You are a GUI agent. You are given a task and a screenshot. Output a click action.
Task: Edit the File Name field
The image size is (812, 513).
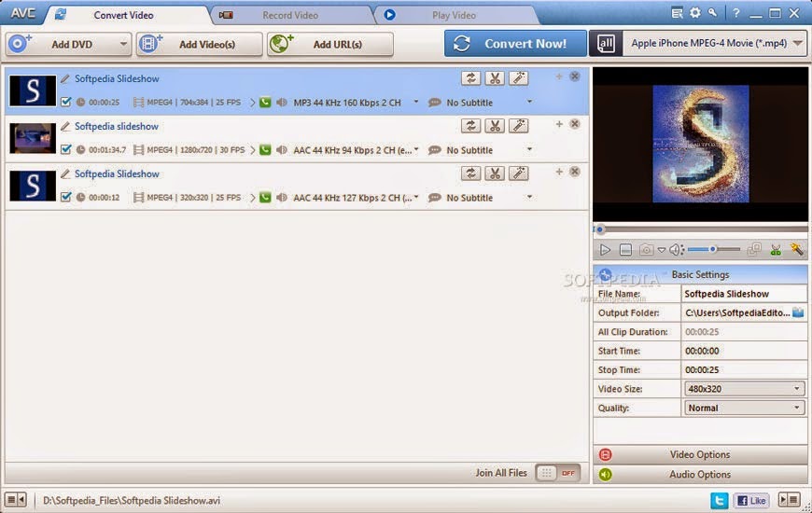click(744, 294)
